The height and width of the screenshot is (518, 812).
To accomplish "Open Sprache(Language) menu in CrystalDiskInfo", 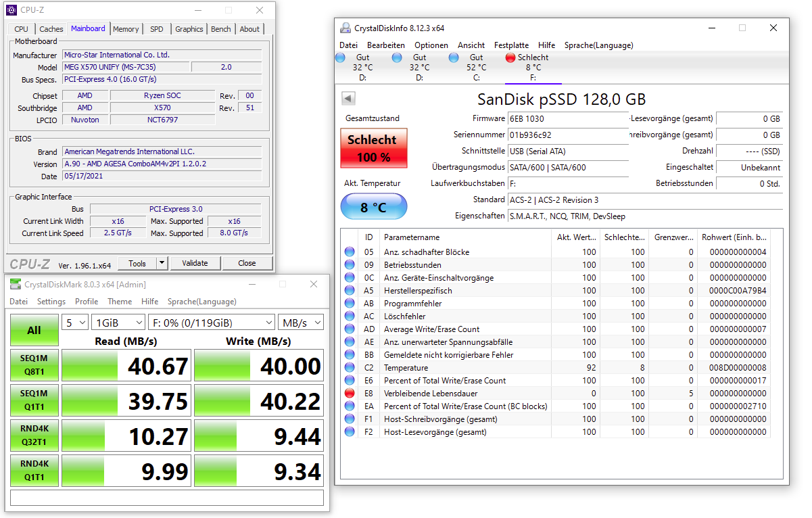I will (599, 45).
